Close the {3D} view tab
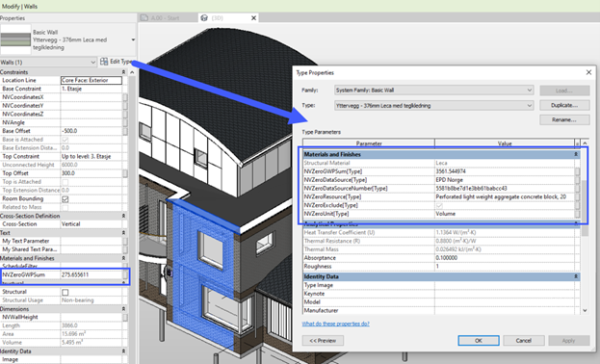 pyautogui.click(x=253, y=18)
